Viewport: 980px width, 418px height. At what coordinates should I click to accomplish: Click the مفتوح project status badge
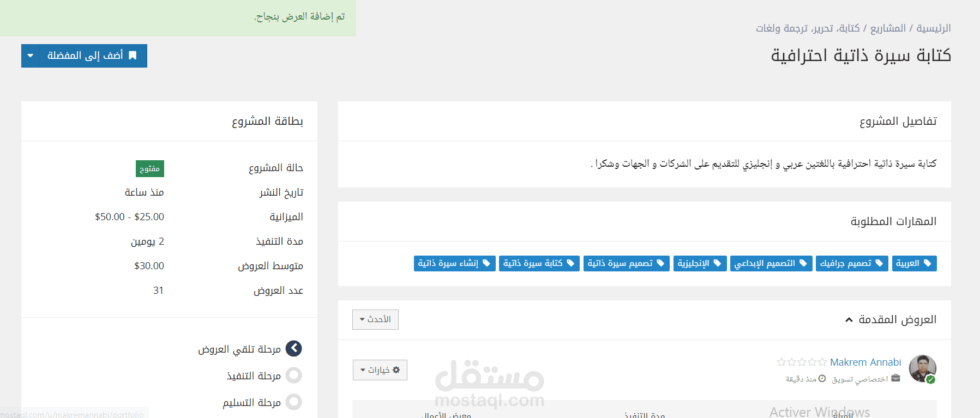click(150, 168)
